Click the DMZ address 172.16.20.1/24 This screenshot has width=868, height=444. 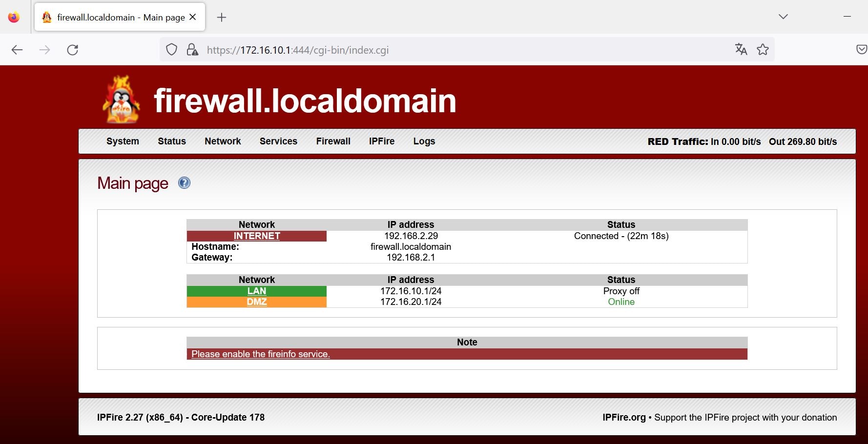point(411,302)
